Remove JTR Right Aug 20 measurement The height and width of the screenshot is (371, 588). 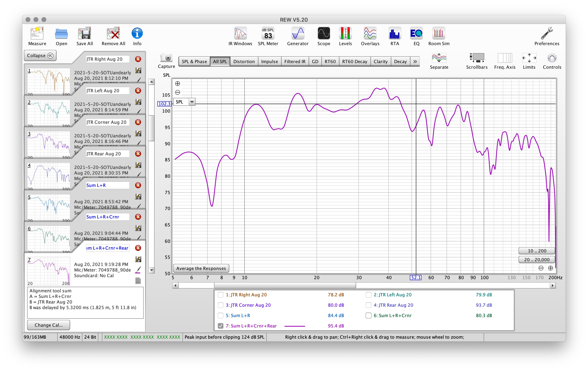pos(138,59)
